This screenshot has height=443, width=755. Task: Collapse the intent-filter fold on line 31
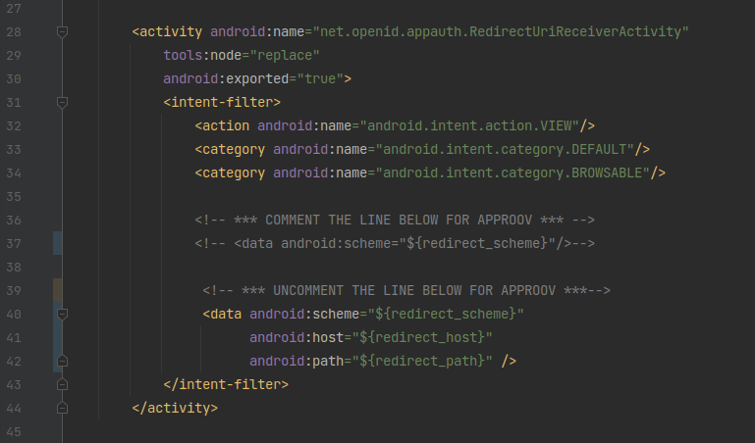point(62,103)
